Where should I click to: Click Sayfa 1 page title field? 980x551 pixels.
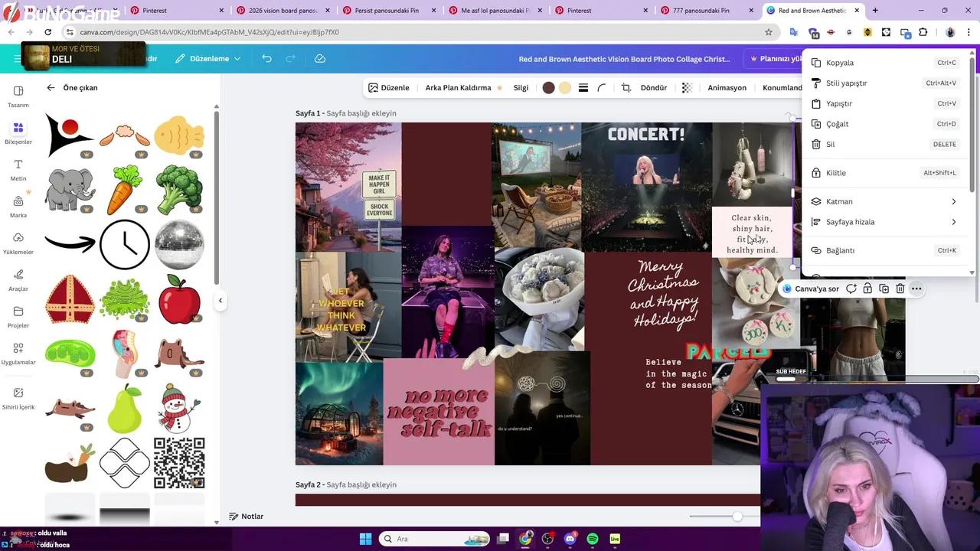(361, 113)
